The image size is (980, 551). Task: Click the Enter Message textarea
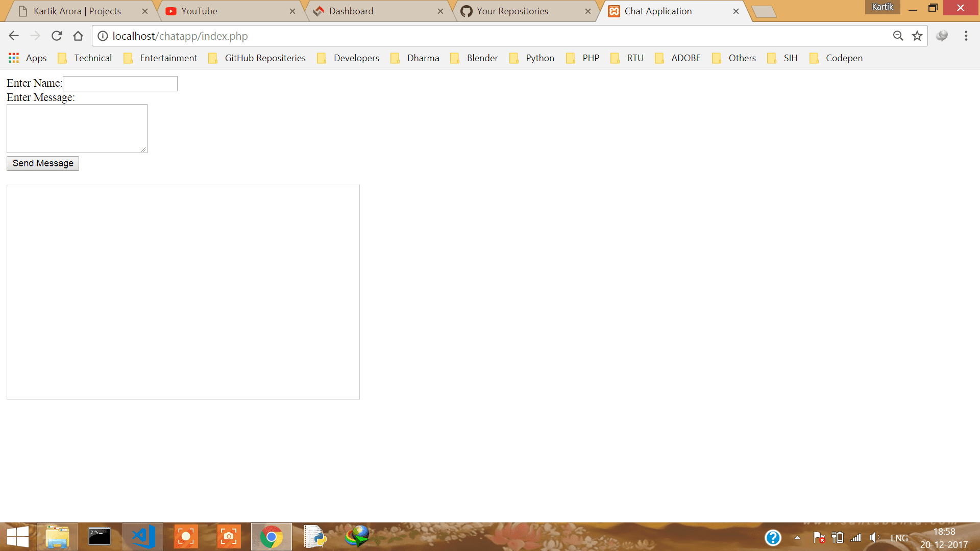pyautogui.click(x=77, y=129)
